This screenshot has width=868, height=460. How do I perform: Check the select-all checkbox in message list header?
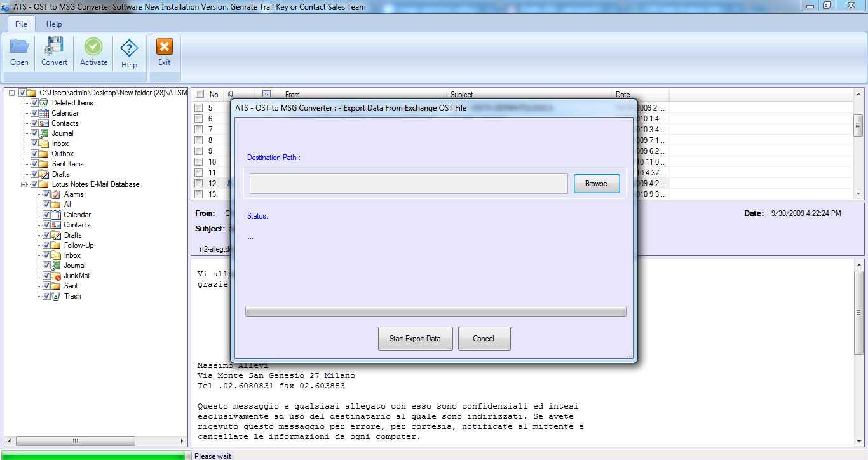coord(200,95)
